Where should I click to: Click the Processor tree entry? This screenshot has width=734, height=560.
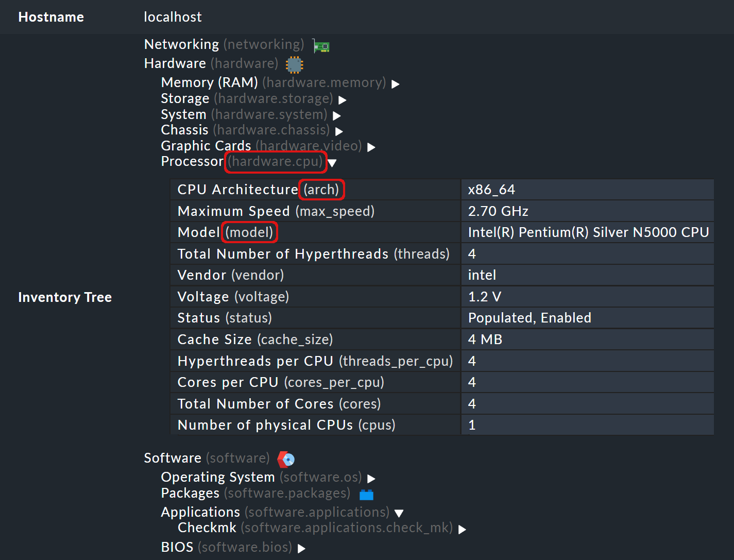pos(192,161)
